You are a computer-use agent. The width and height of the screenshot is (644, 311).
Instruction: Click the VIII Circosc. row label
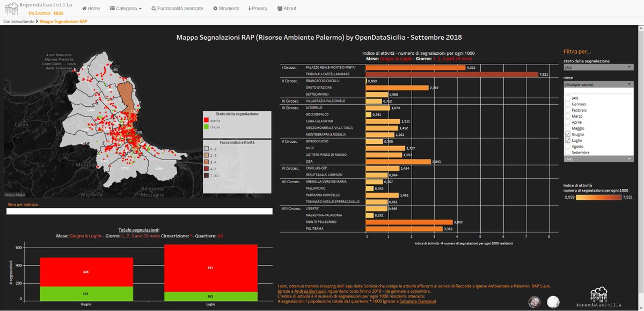click(x=291, y=208)
